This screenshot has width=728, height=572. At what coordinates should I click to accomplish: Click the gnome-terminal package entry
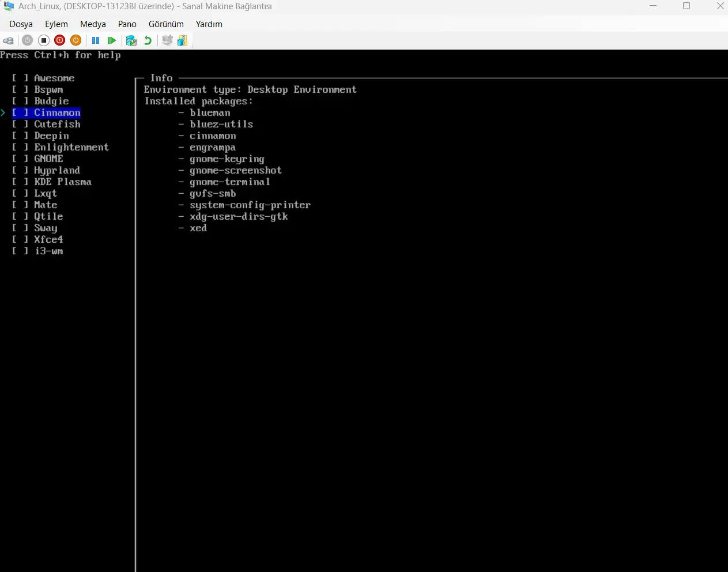coord(230,182)
